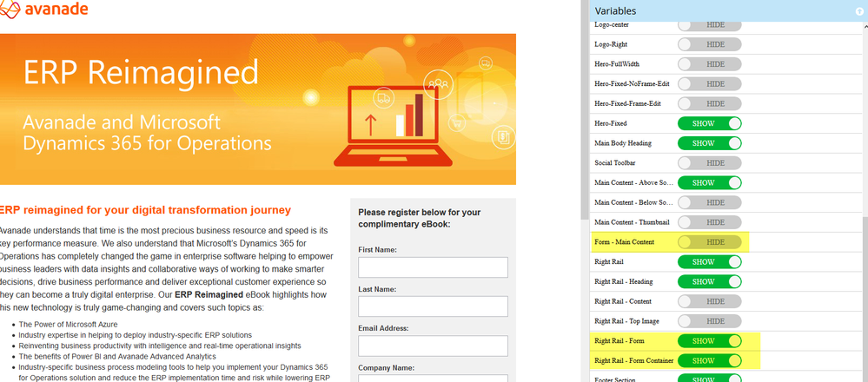Click the 'ERP reimagined for your digital transformation journey' heading
Image resolution: width=868 pixels, height=382 pixels.
pos(145,210)
